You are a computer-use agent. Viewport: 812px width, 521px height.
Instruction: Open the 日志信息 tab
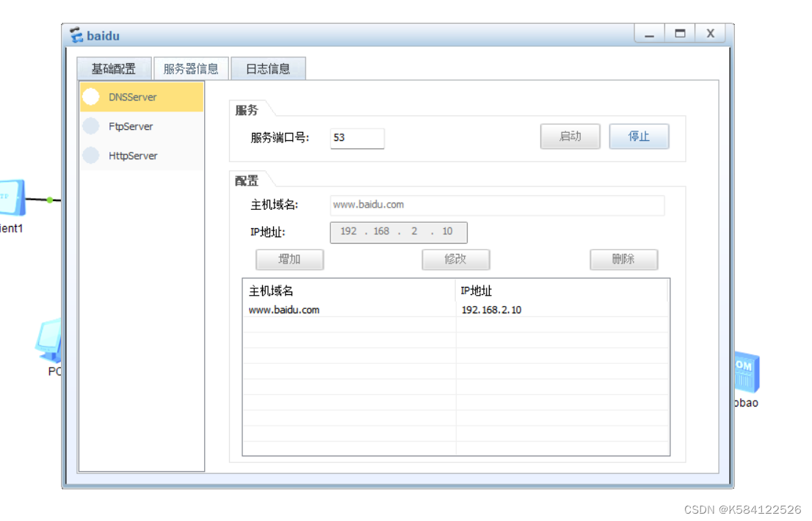tap(268, 69)
